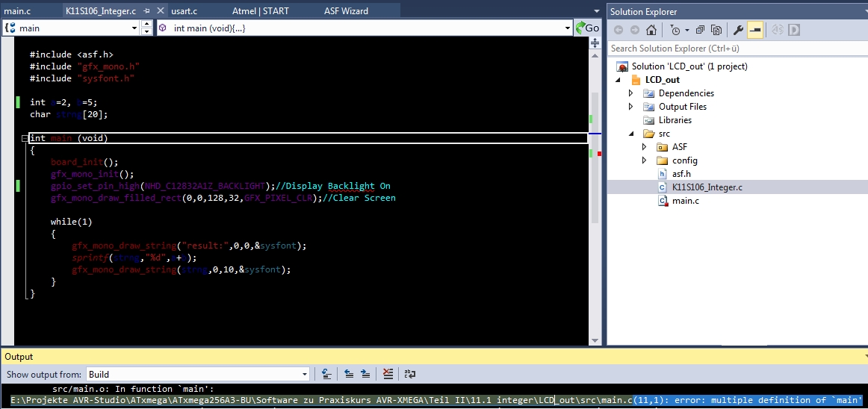Screen dimensions: 868x409
Task: Click the greyed AS icon in Solution Explorer
Action: click(777, 30)
